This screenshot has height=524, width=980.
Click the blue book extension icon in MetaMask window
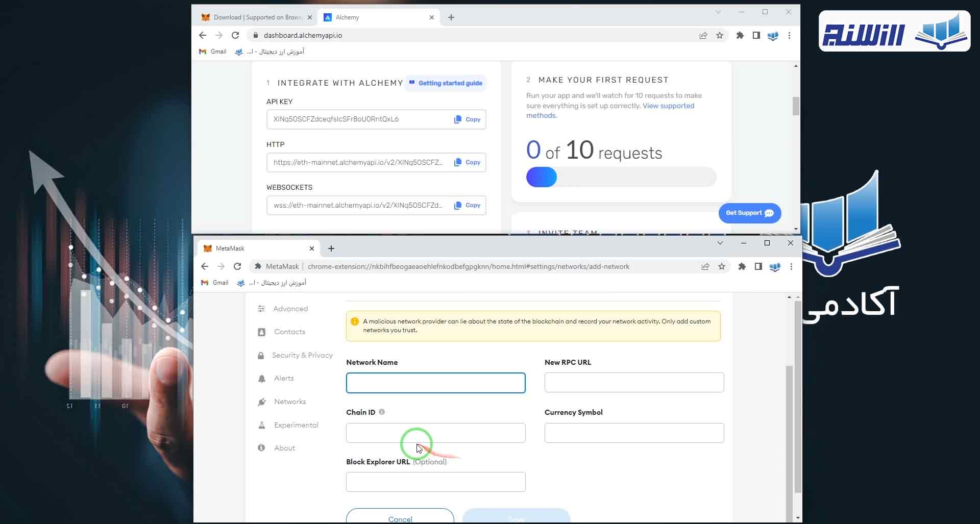pyautogui.click(x=775, y=266)
